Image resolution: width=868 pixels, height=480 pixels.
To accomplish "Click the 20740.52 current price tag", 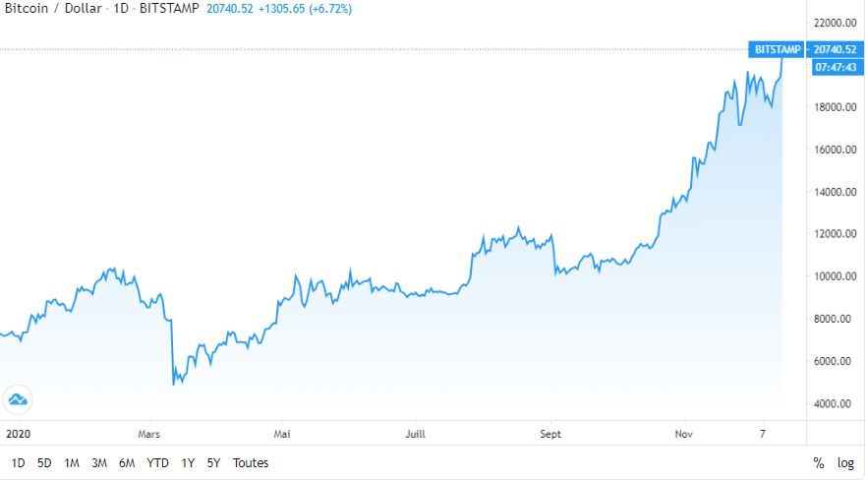I will pyautogui.click(x=835, y=48).
